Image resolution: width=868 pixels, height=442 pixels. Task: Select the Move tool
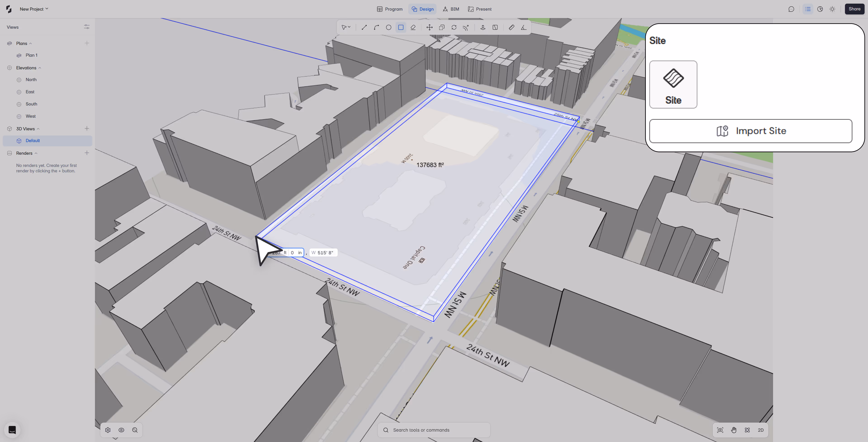point(429,28)
